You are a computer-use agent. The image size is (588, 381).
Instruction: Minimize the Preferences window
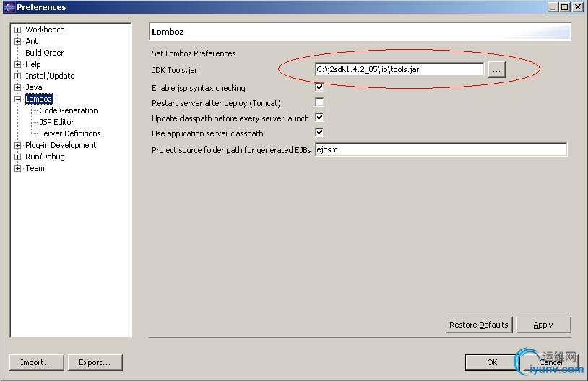(553, 6)
